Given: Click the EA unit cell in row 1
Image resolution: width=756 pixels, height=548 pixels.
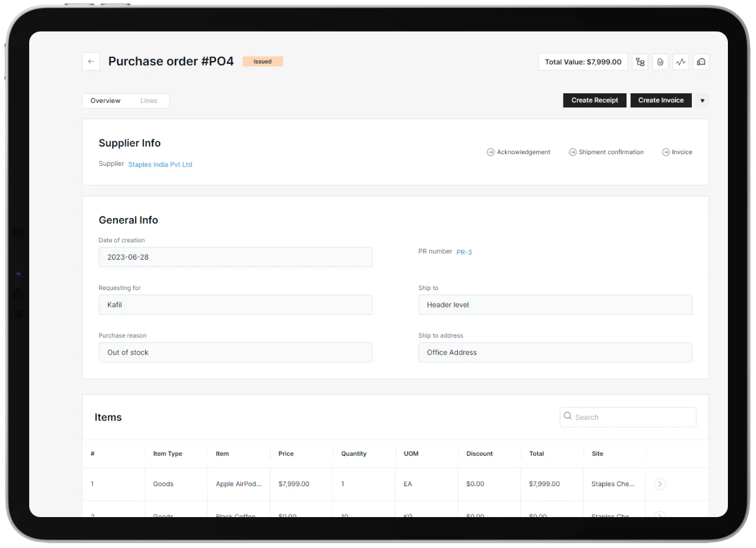Looking at the screenshot, I should tap(408, 484).
